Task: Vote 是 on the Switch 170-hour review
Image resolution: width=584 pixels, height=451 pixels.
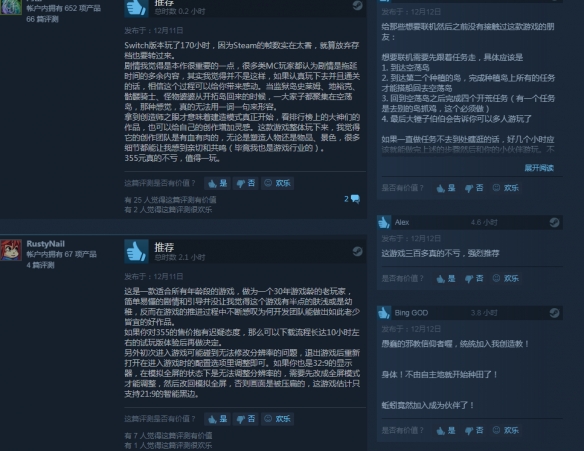Action: (x=218, y=183)
